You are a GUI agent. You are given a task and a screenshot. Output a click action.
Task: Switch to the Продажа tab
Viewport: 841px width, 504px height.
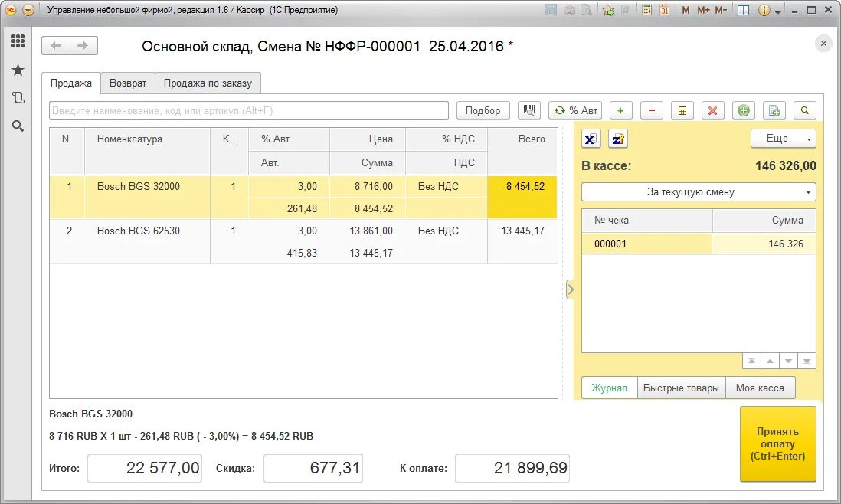70,83
